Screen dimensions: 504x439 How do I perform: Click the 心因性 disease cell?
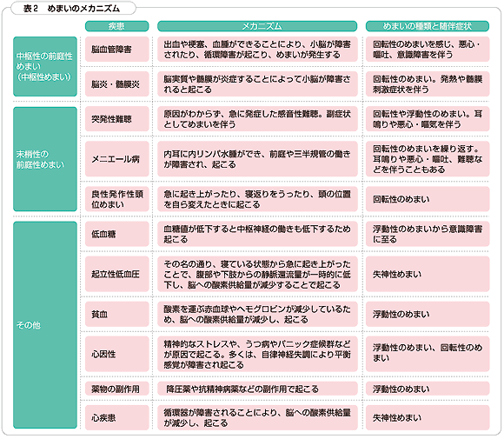[116, 354]
